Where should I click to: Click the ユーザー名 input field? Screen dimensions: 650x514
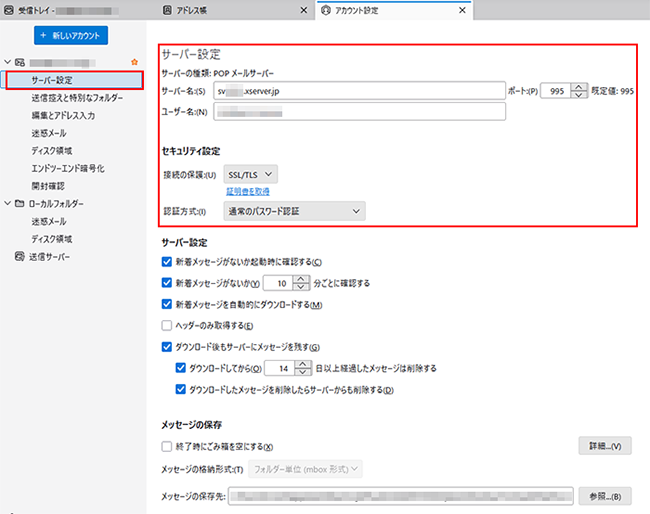(x=359, y=112)
